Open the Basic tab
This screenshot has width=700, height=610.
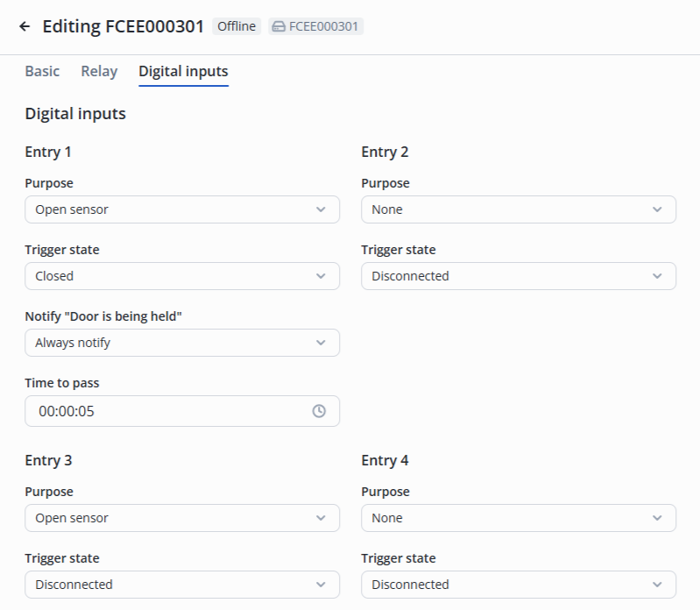42,72
